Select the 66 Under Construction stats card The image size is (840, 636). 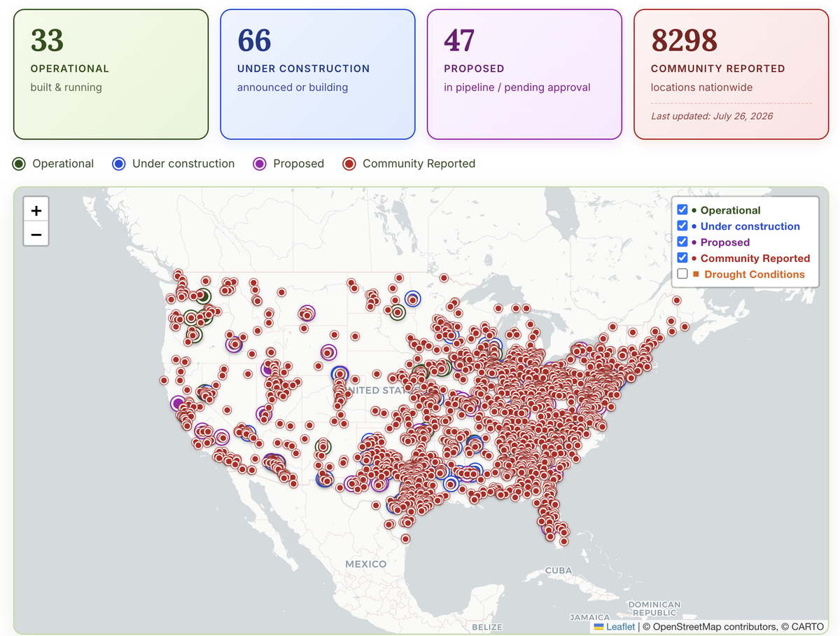318,74
